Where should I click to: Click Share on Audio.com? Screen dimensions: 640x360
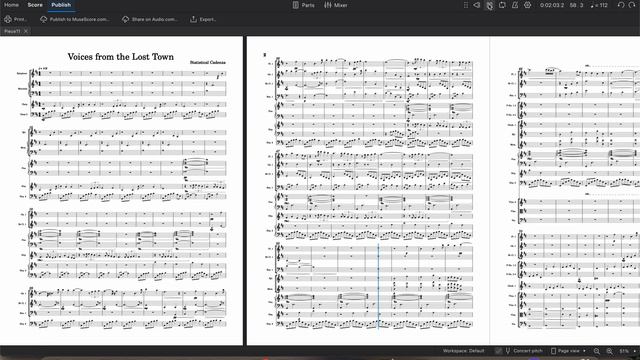(149, 19)
